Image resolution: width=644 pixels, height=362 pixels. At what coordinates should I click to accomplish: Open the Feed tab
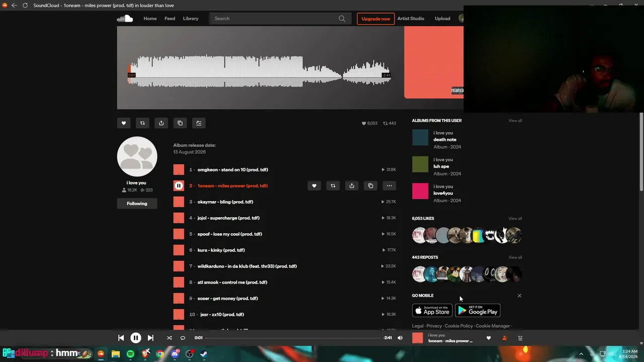(170, 19)
